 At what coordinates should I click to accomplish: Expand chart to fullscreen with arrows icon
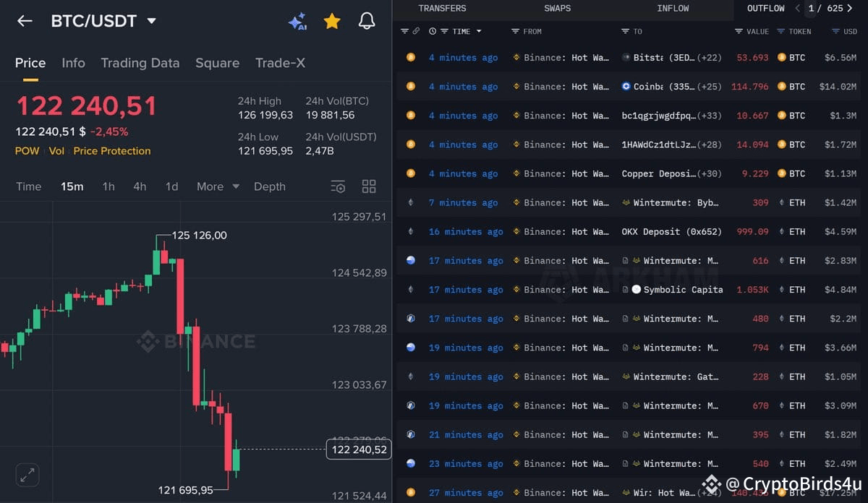[27, 475]
